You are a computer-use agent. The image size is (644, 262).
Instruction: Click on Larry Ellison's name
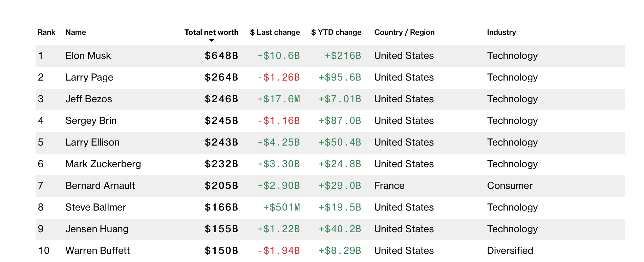[92, 143]
